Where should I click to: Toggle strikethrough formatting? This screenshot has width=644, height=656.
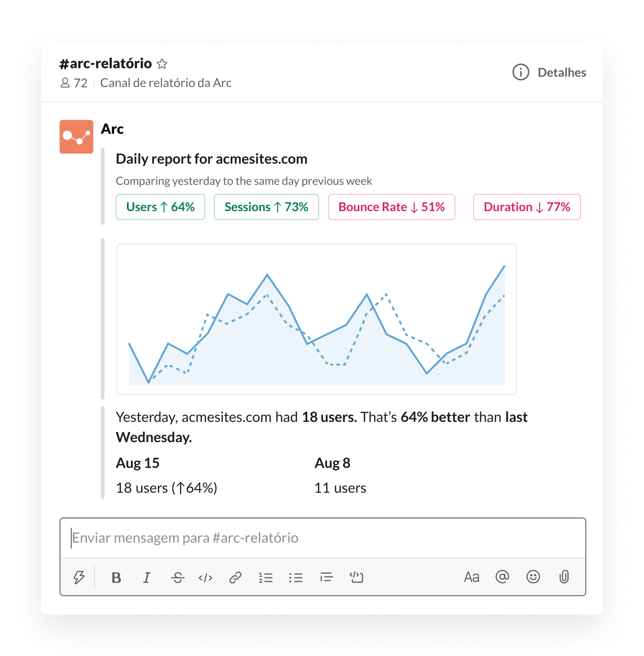pyautogui.click(x=178, y=577)
